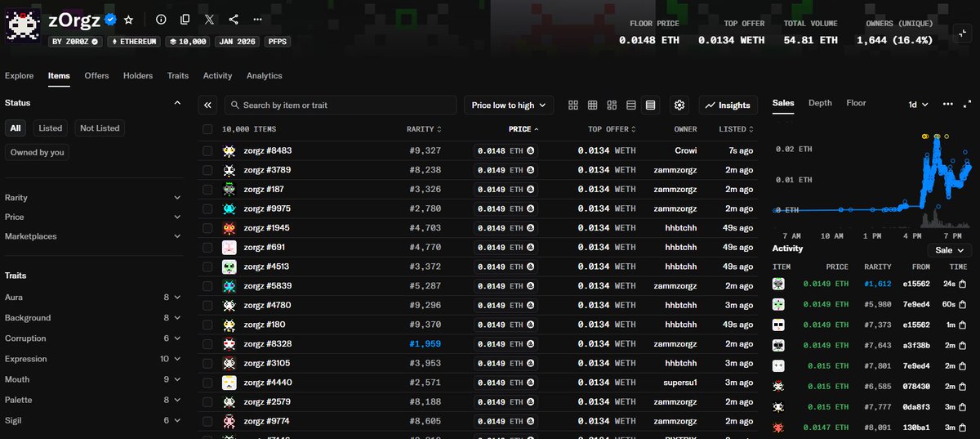Select the compact table view icon

[x=650, y=105]
